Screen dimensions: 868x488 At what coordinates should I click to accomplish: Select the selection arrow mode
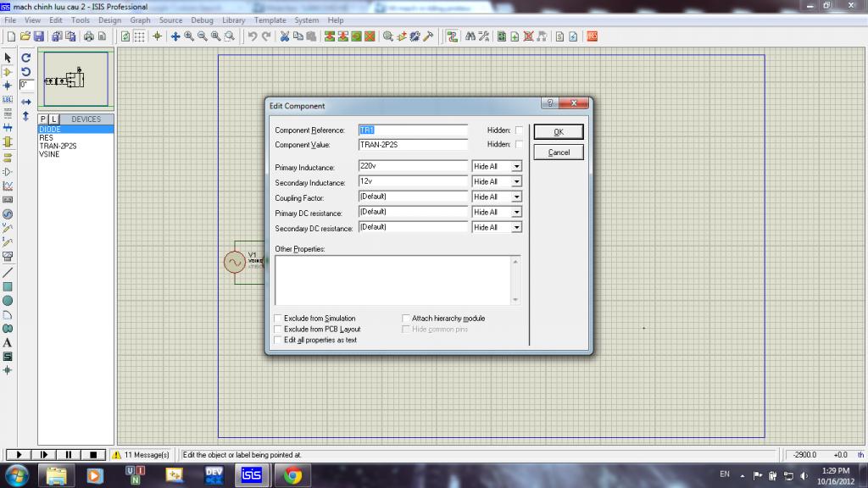coord(8,58)
